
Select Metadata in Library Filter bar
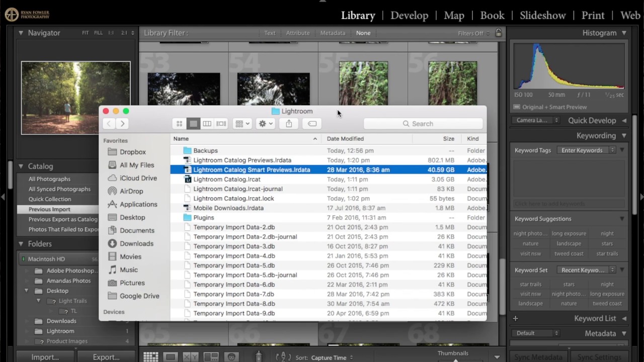[x=333, y=33]
